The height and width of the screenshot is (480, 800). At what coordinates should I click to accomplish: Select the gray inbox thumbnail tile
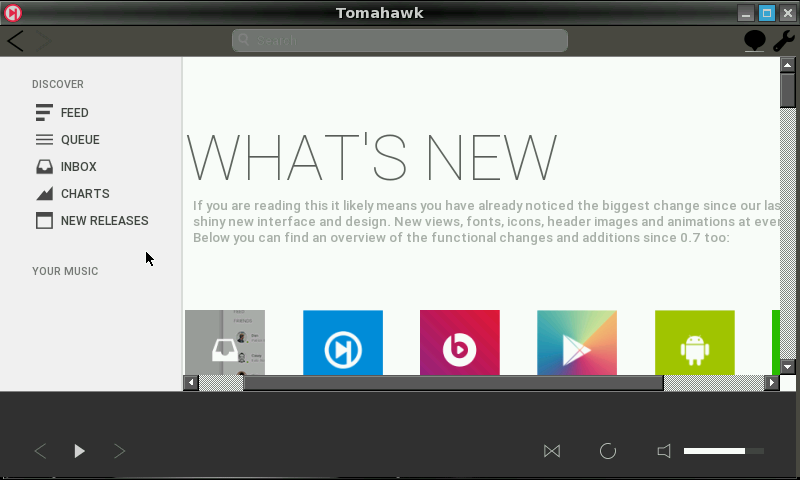[225, 342]
